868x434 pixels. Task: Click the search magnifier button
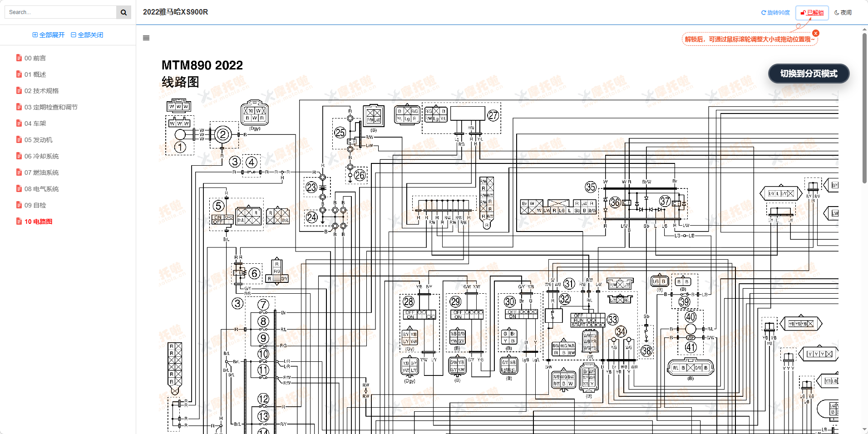(x=123, y=12)
